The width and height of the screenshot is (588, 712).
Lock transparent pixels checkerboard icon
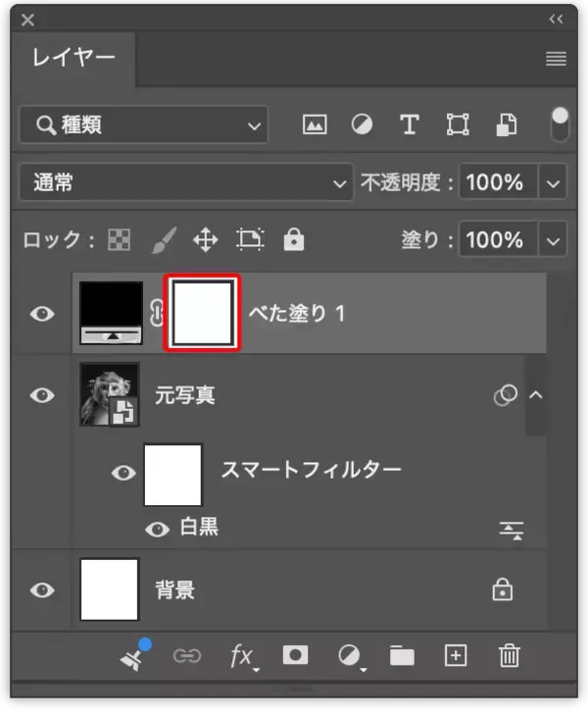[120, 239]
